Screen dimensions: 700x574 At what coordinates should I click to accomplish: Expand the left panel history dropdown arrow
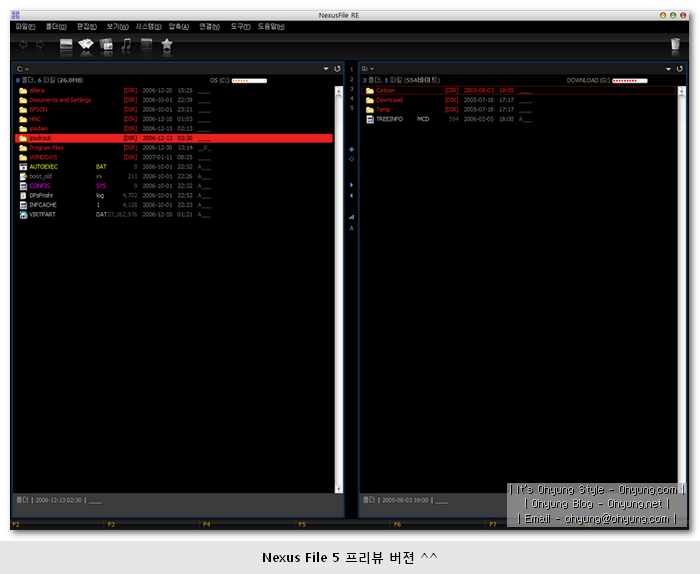326,69
